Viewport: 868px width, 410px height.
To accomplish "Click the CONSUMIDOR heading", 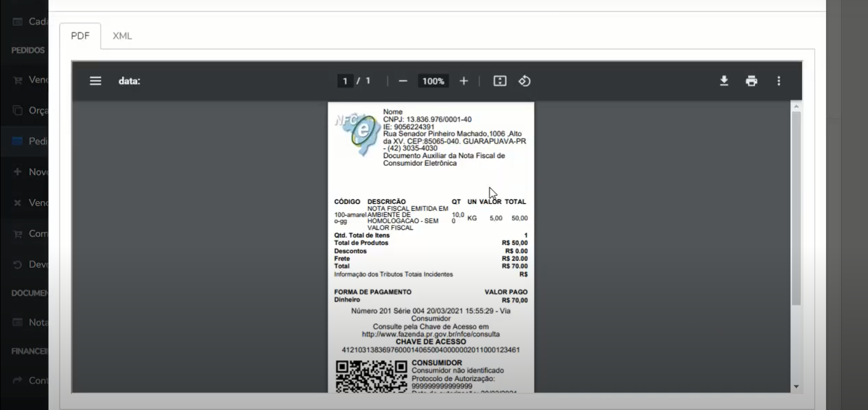I will tap(437, 363).
